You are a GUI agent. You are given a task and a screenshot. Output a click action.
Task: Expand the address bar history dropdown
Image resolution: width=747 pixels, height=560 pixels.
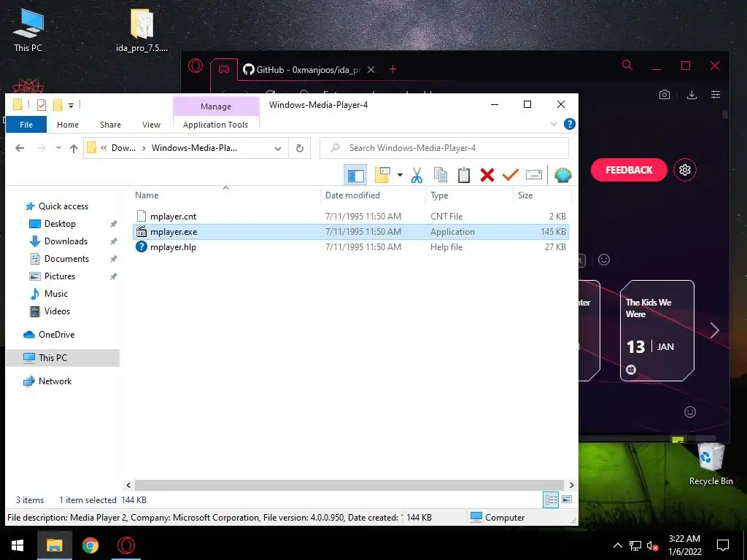(278, 149)
